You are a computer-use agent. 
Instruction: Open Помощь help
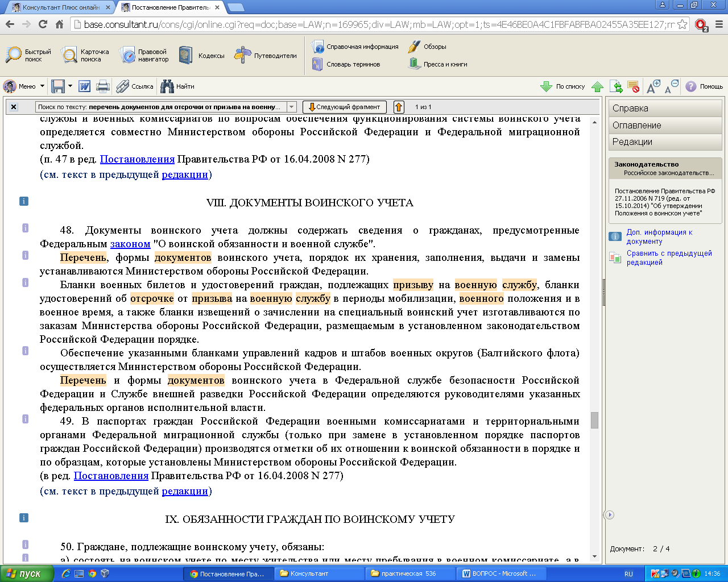point(704,86)
